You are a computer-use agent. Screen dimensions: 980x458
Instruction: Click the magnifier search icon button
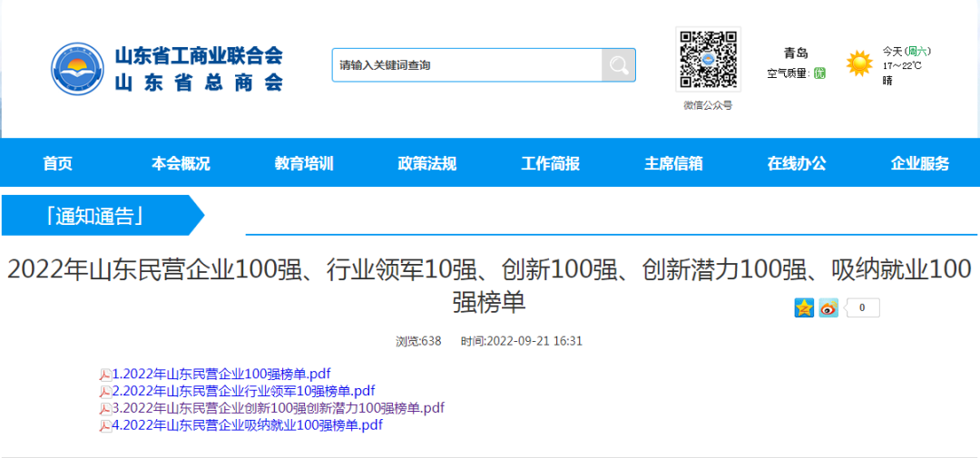(618, 65)
